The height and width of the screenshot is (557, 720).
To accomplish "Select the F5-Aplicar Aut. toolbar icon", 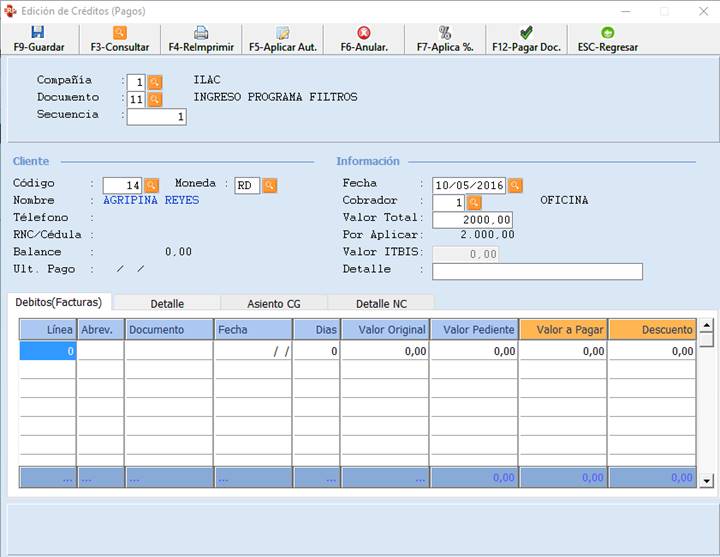I will (x=283, y=33).
